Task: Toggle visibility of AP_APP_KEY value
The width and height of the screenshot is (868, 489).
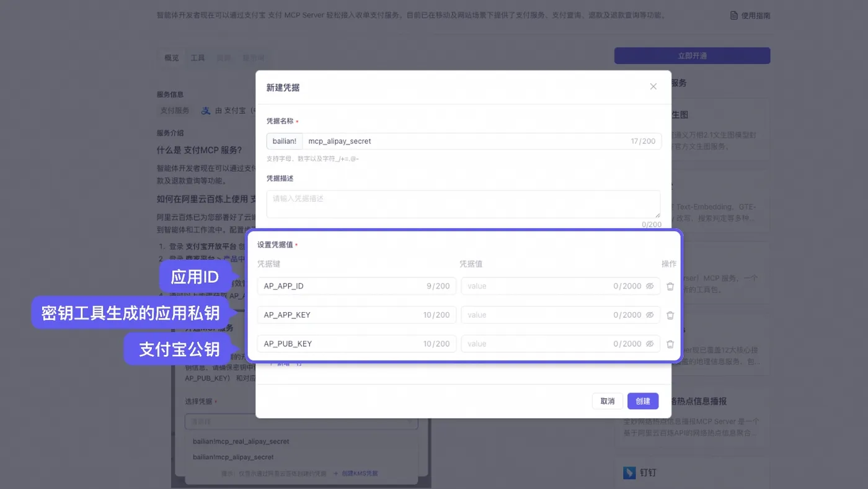Action: (650, 315)
